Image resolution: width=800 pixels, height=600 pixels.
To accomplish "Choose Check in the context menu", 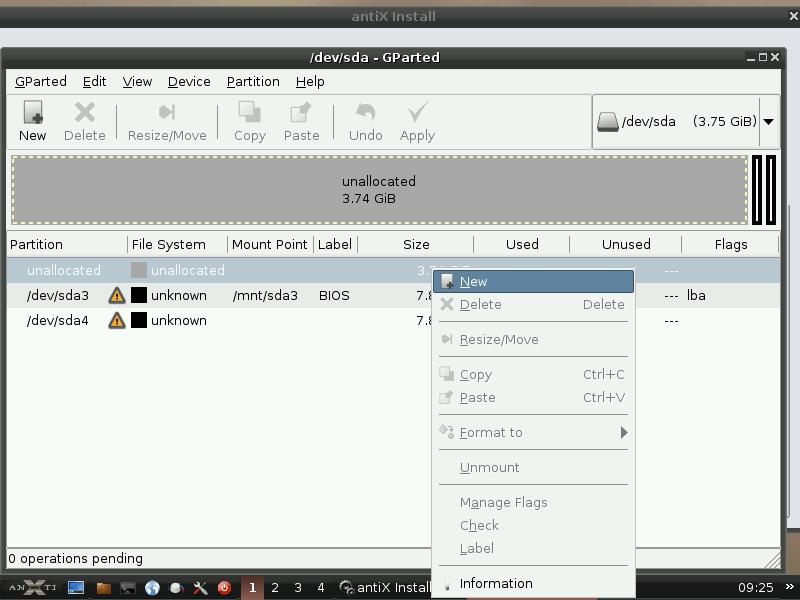I will [534, 526].
